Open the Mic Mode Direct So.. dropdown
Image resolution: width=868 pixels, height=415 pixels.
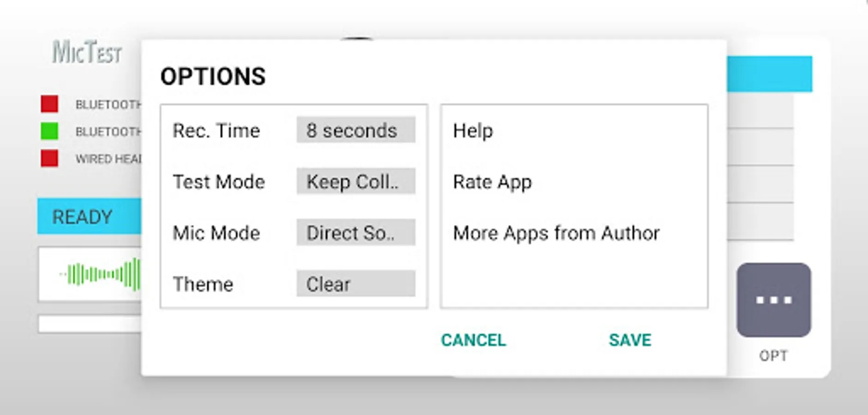356,233
